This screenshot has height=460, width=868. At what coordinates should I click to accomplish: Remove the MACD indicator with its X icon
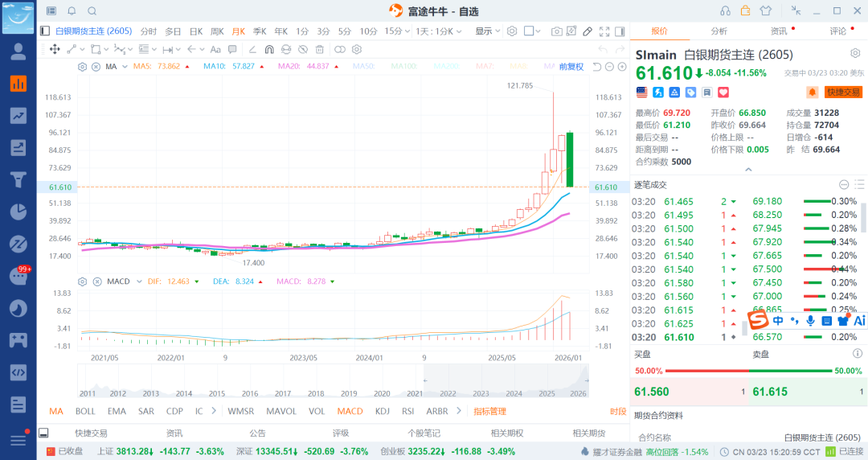coord(96,281)
